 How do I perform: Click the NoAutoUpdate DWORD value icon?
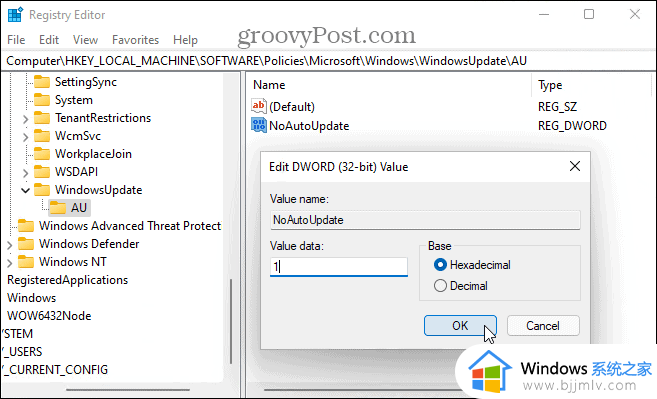click(x=259, y=125)
